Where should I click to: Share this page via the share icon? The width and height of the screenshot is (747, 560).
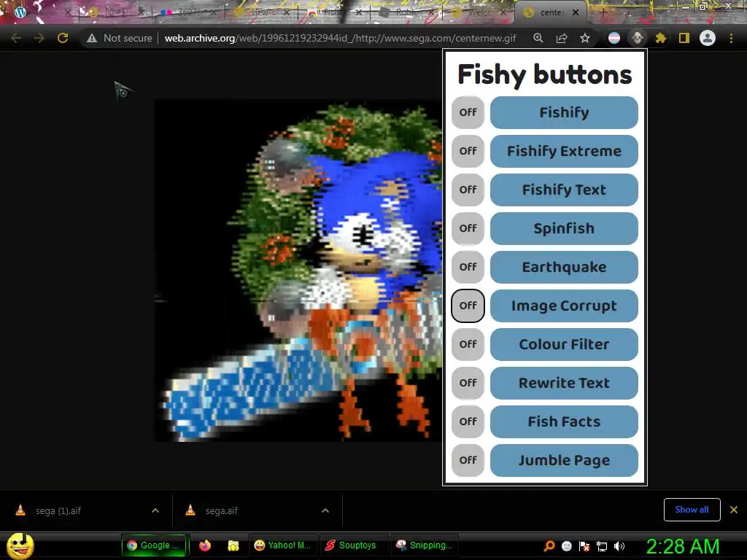[562, 38]
